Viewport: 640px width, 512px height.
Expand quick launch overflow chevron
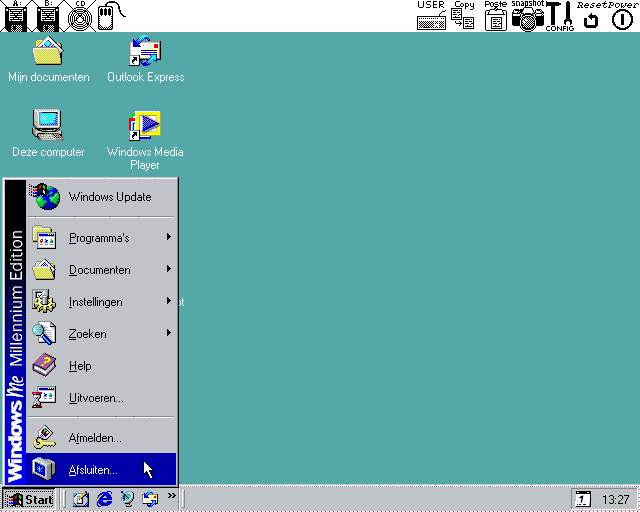[171, 495]
